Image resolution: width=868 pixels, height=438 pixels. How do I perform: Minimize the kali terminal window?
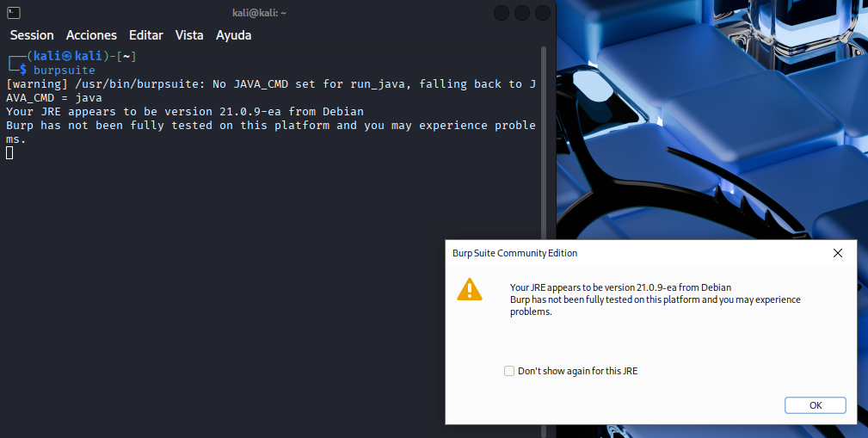502,13
